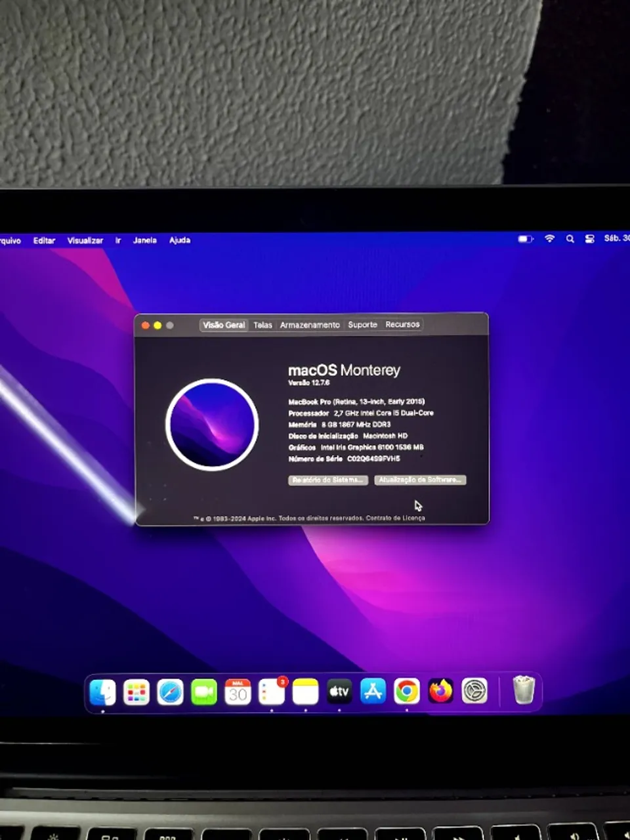Switch to the Recursos tab
630x840 pixels.
[x=402, y=325]
